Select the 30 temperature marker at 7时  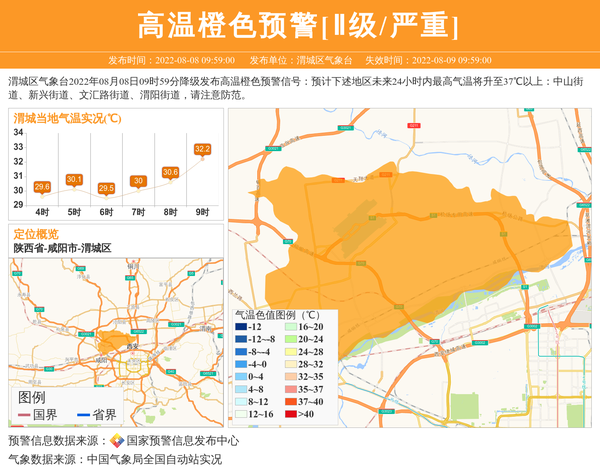(x=138, y=181)
